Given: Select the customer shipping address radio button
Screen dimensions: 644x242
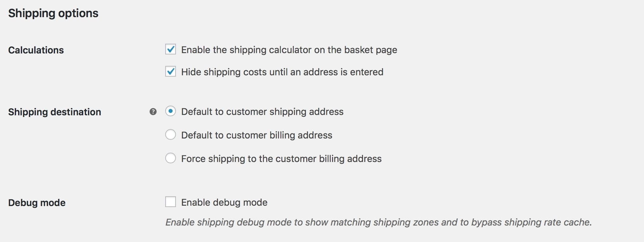Looking at the screenshot, I should (171, 111).
